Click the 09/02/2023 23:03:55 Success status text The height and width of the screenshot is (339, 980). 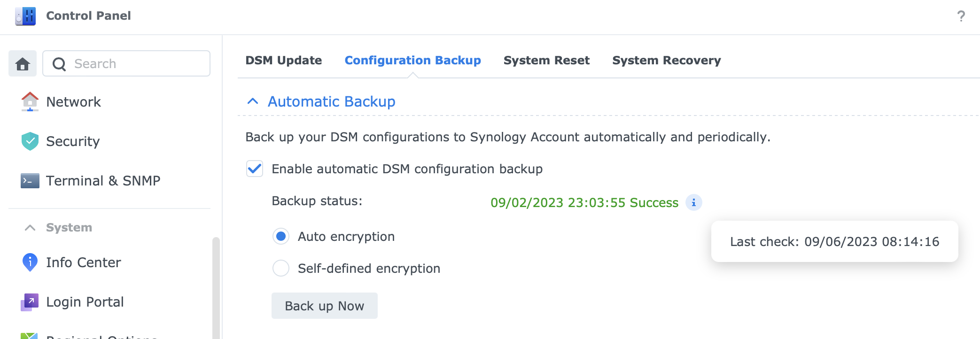pyautogui.click(x=584, y=203)
